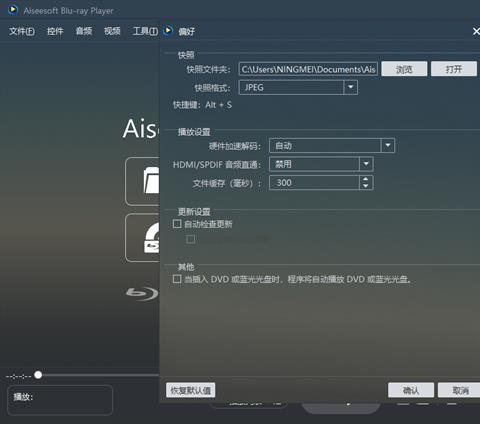Click the Aiseesoft Blu-ray Player title bar logo
480x424 pixels.
coord(13,10)
